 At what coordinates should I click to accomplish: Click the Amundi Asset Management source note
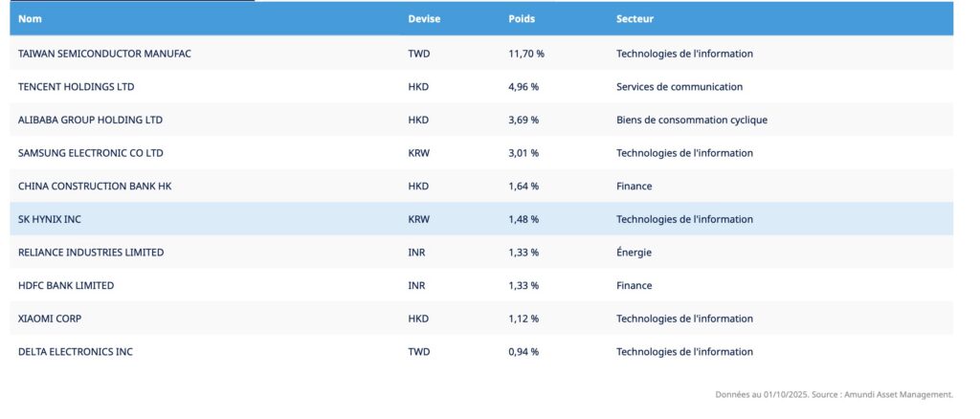pos(834,395)
